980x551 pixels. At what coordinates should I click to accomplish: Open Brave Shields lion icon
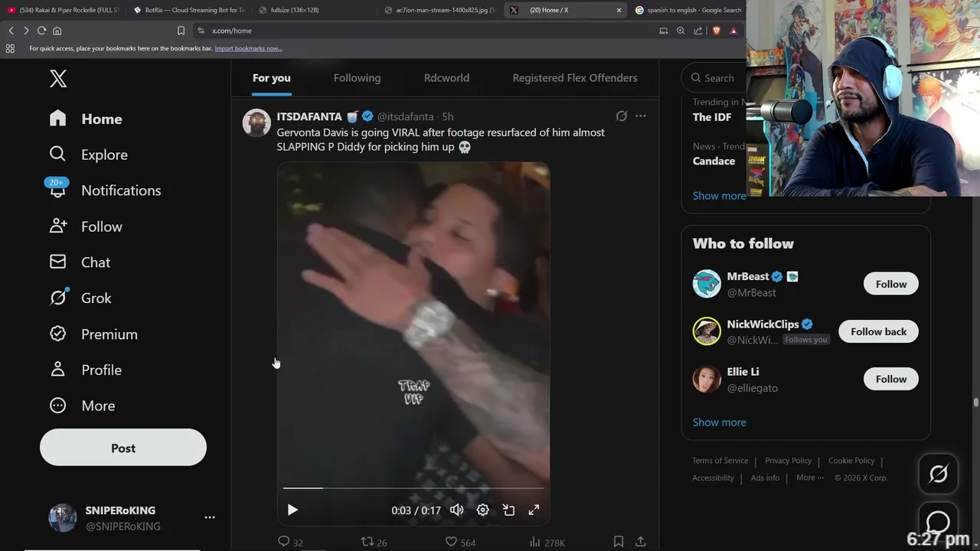click(x=717, y=31)
